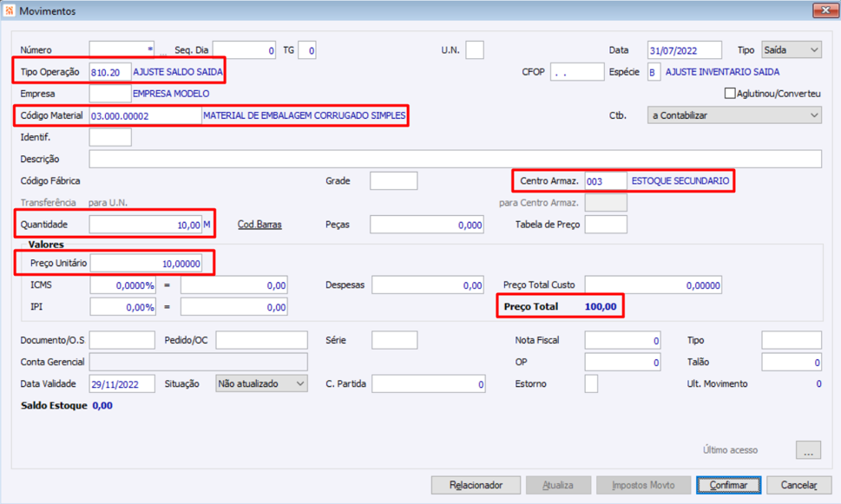Click the Tipo field beside Nota Fiscal
This screenshot has width=841, height=504.
[x=792, y=340]
